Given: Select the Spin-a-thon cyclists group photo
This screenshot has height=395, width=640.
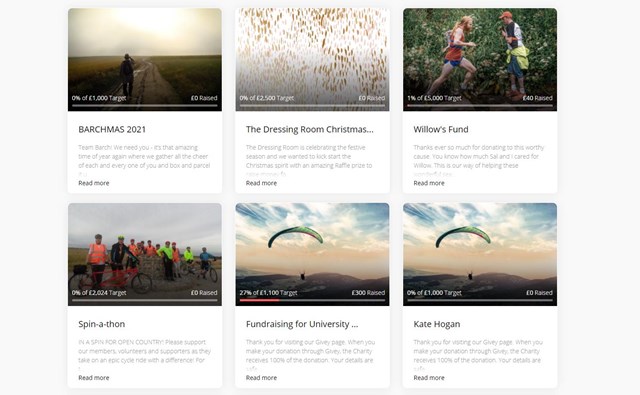Looking at the screenshot, I should pyautogui.click(x=145, y=254).
